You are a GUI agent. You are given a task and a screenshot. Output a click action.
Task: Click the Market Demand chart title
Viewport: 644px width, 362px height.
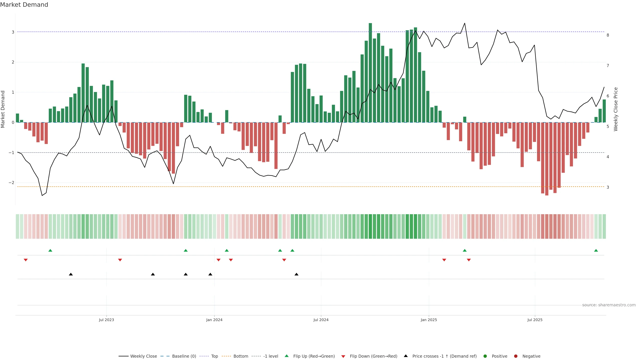pos(24,5)
